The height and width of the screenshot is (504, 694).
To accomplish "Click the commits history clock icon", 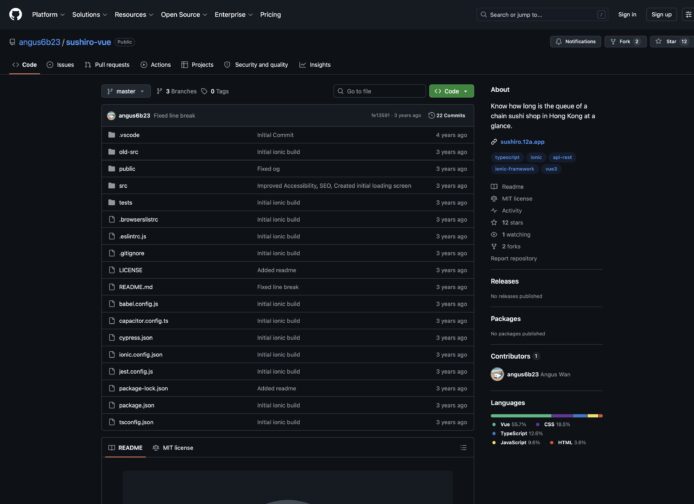I will click(x=431, y=115).
